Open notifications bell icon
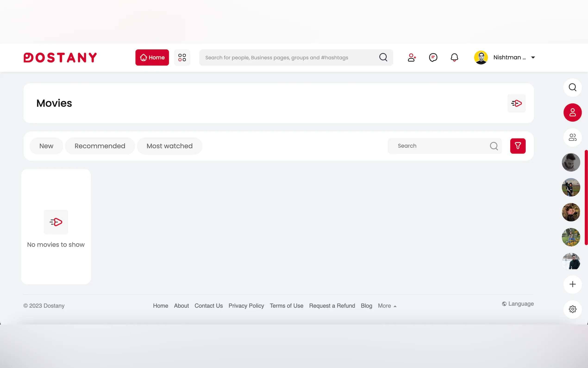This screenshot has height=368, width=588. tap(454, 57)
